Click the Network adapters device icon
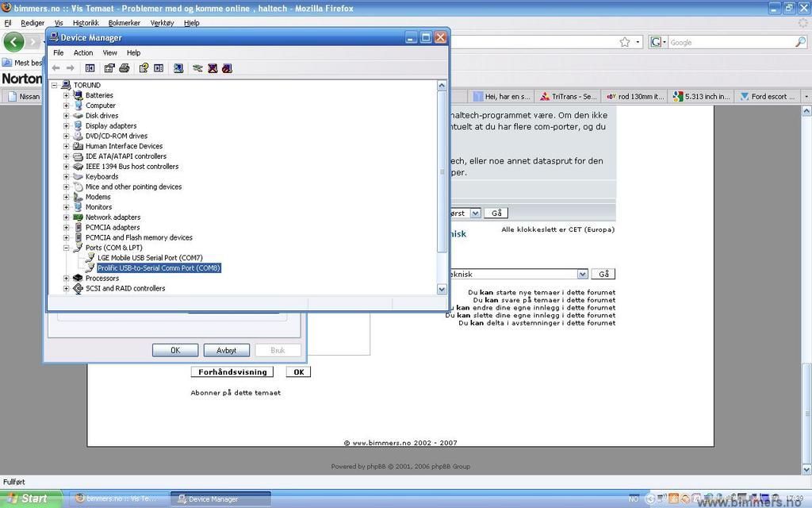This screenshot has width=812, height=508. 78,217
